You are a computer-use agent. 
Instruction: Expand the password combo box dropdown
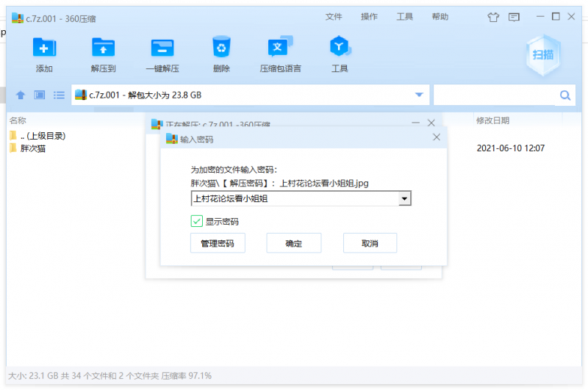coord(404,198)
